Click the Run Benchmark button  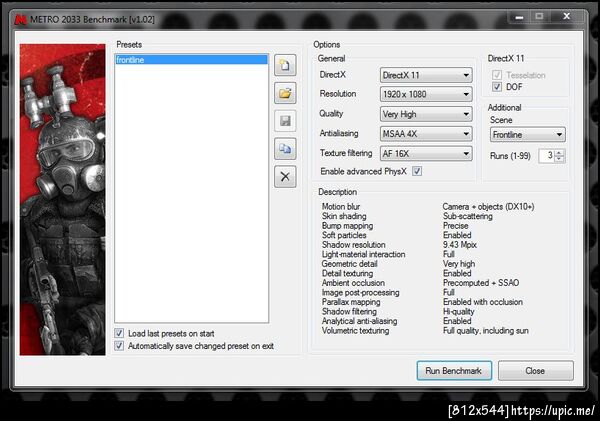(454, 370)
